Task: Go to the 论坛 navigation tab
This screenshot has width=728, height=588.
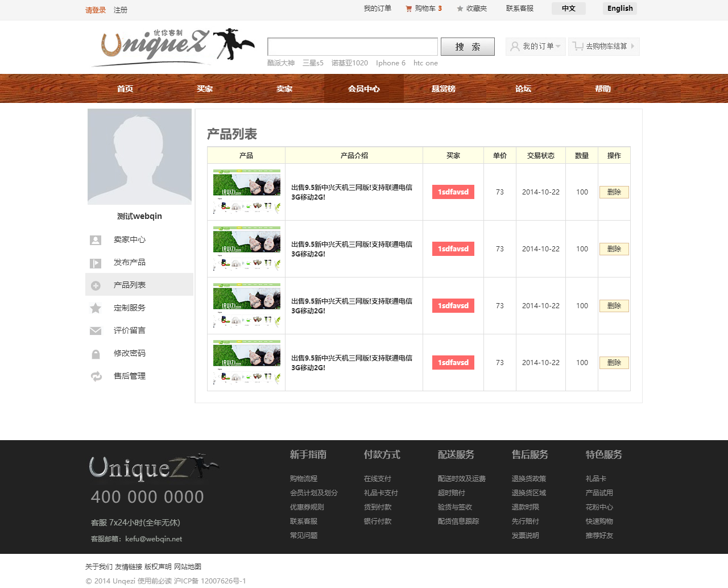Action: click(523, 89)
